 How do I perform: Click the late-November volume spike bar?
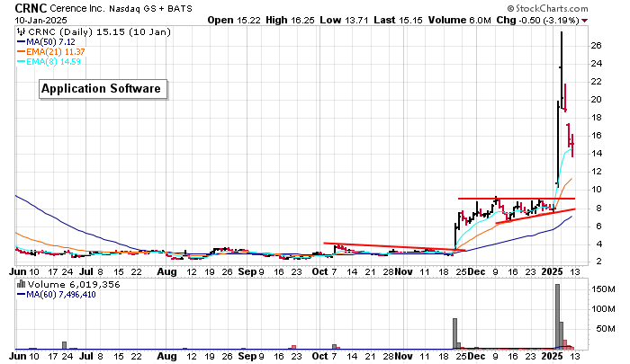pyautogui.click(x=454, y=333)
